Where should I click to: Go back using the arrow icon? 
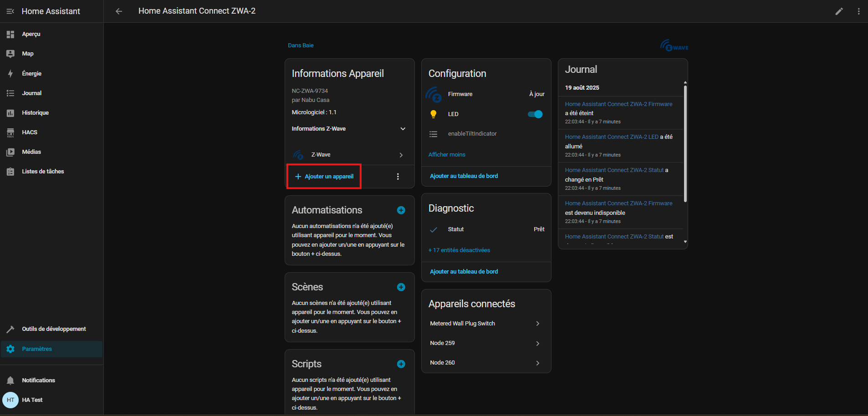119,11
